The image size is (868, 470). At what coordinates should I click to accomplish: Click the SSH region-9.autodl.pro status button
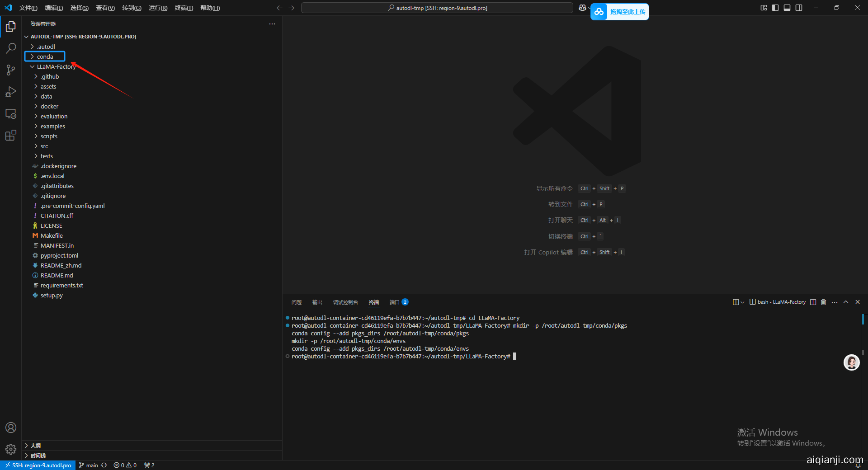pos(38,465)
